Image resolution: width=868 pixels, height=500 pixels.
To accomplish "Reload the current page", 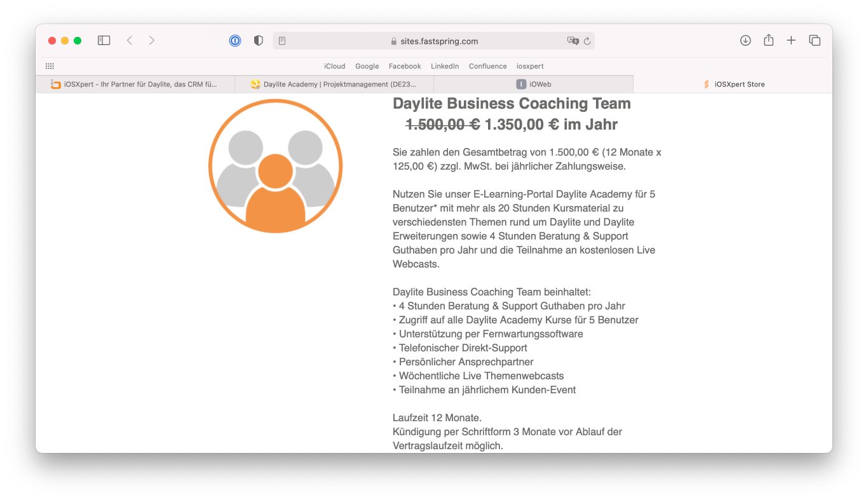I will tap(587, 41).
